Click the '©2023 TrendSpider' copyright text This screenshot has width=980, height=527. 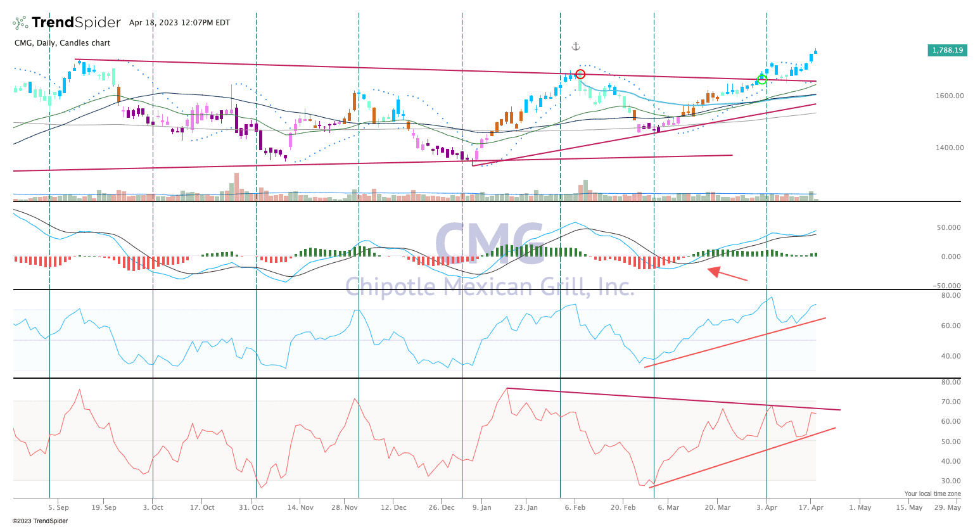click(40, 521)
